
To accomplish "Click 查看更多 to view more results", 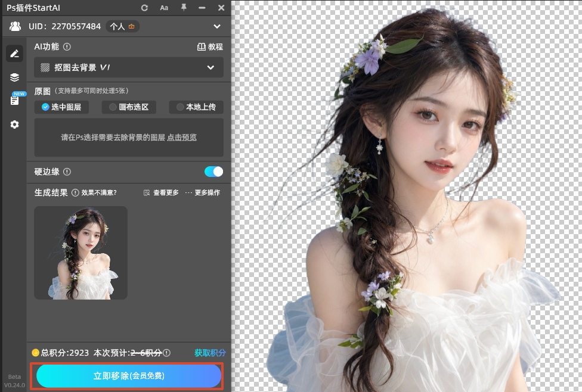I will point(160,192).
